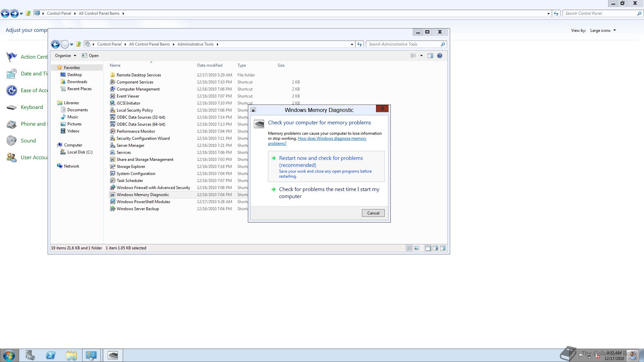Screen dimensions: 644x362
Task: Select ODBC Data Sources (64-bit) entry
Action: tap(141, 124)
